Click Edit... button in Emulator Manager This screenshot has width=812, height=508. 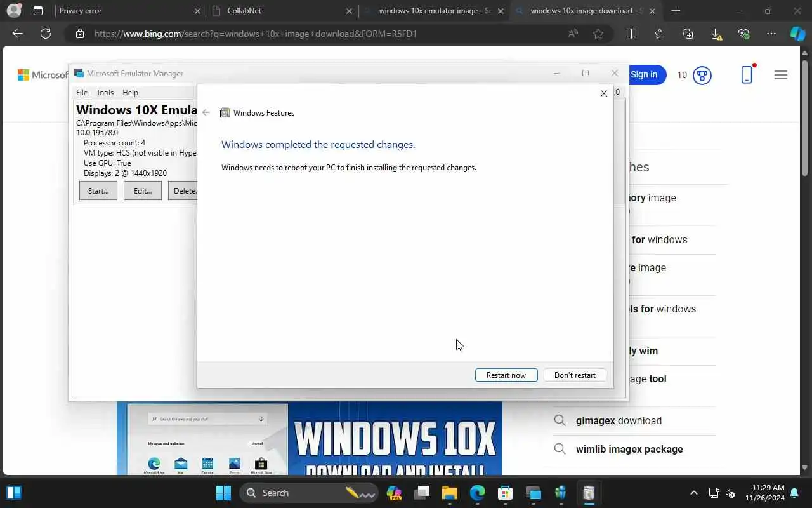pyautogui.click(x=143, y=190)
